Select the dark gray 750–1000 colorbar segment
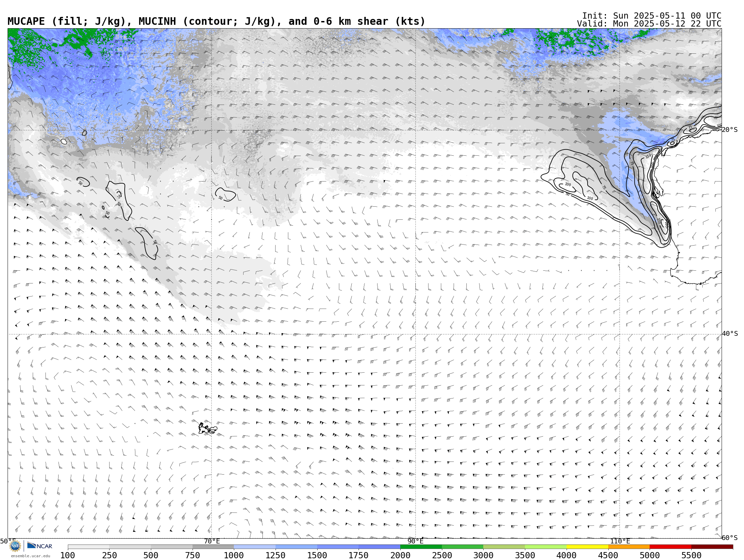 (213, 547)
